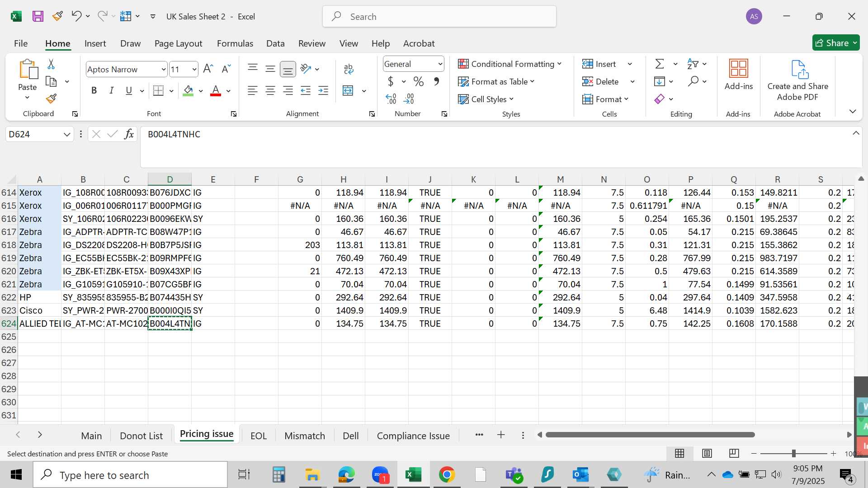Open the font size dropdown
The width and height of the screenshot is (868, 488).
194,70
